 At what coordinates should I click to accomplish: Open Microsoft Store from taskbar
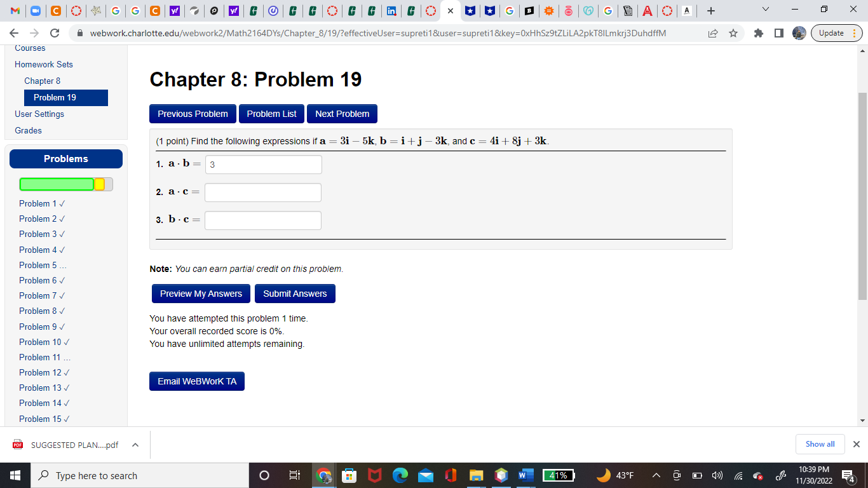point(349,475)
